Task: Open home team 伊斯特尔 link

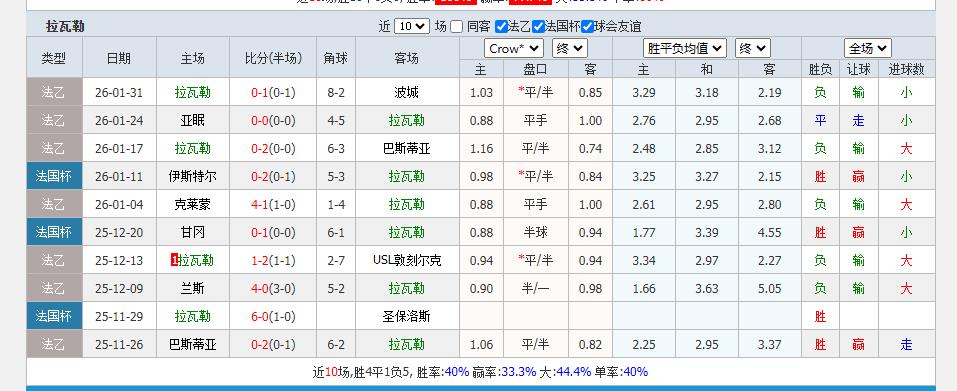Action: tap(192, 177)
